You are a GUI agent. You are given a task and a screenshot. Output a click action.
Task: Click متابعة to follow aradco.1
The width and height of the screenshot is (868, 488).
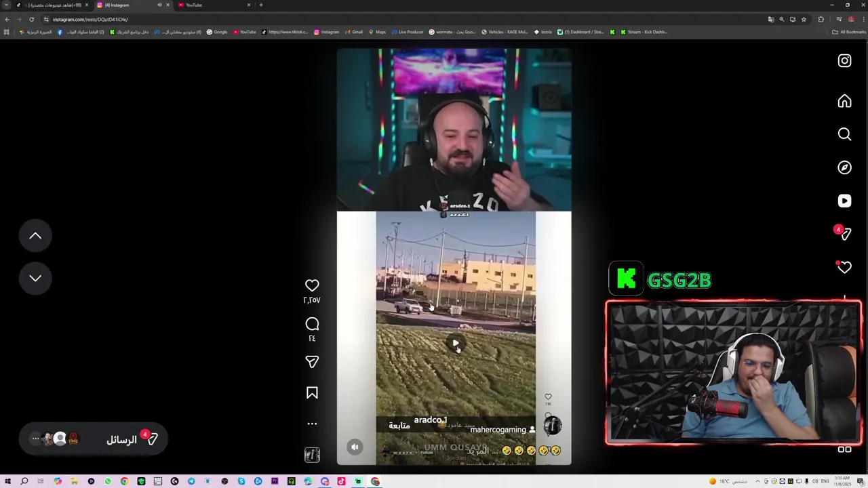point(399,425)
